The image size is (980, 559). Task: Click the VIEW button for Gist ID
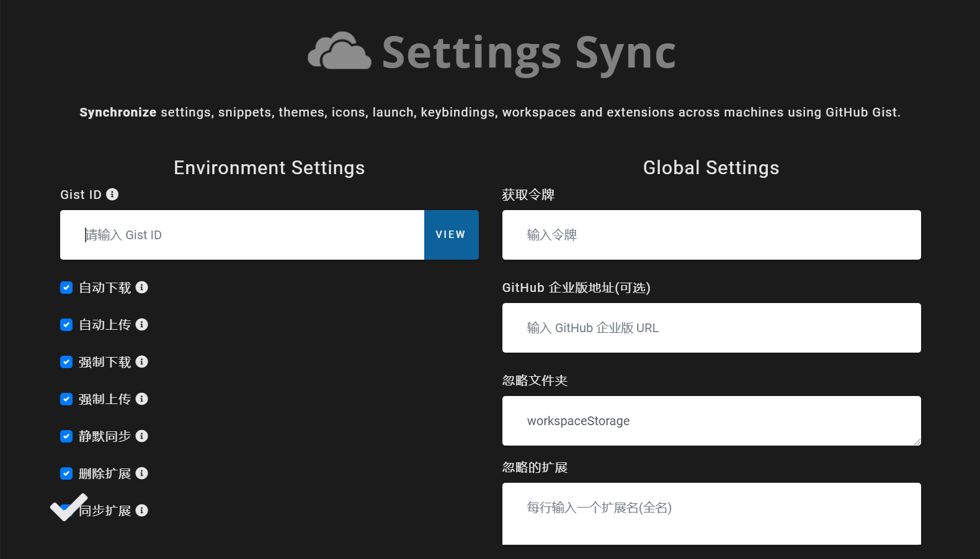click(x=451, y=235)
